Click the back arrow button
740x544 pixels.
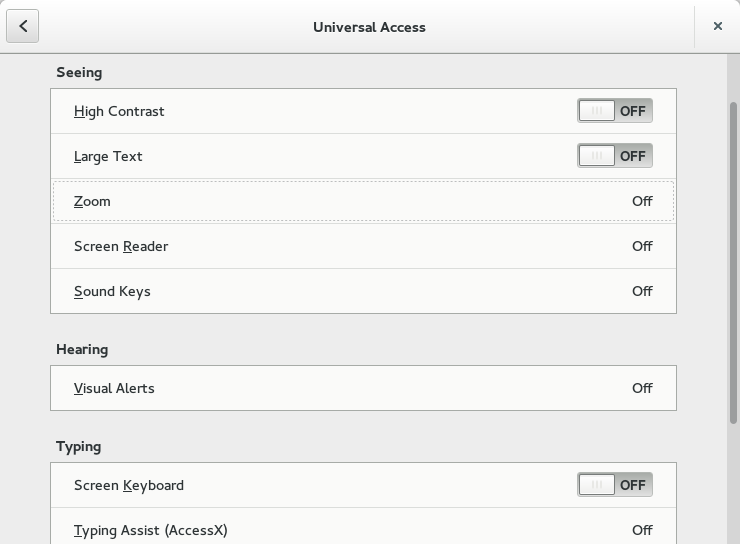[23, 27]
